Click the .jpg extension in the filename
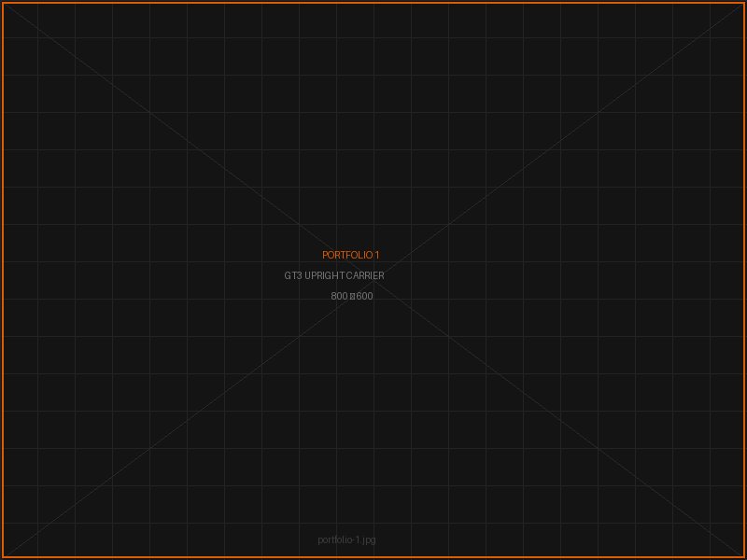The width and height of the screenshot is (747, 560). click(x=368, y=539)
